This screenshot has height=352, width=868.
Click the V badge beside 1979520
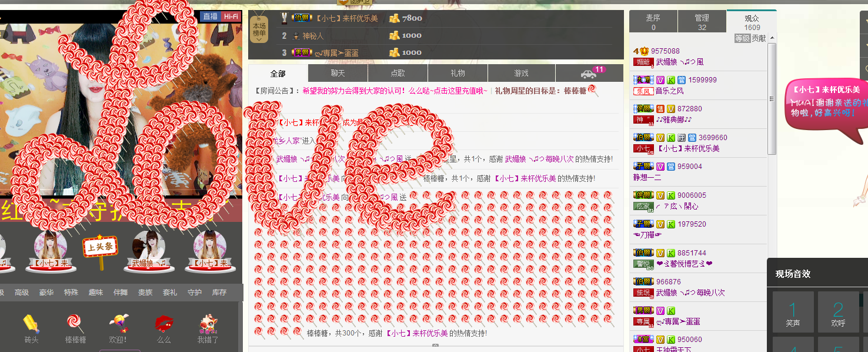[660, 224]
